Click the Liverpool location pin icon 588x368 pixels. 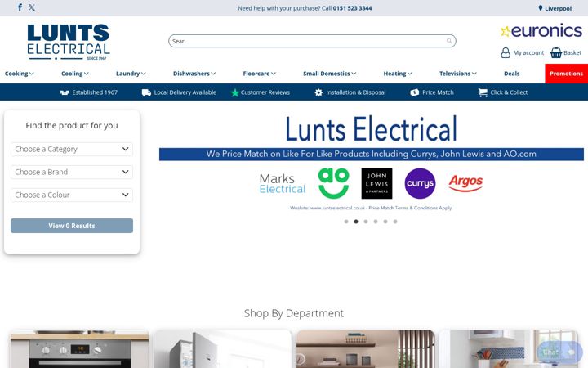point(541,8)
